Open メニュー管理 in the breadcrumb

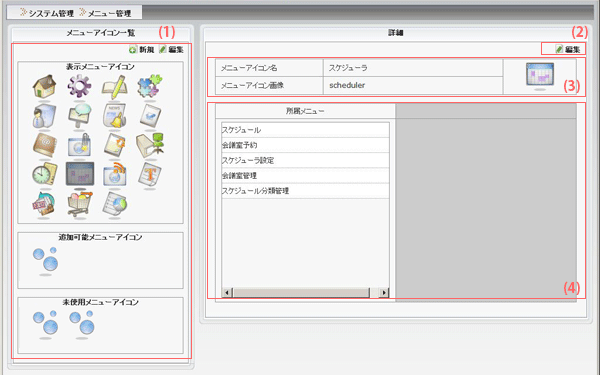[106, 13]
